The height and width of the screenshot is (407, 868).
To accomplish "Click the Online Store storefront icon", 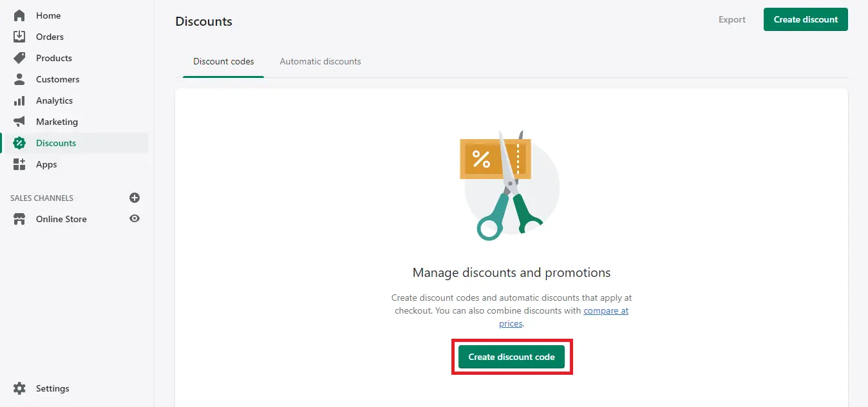I will (x=19, y=218).
